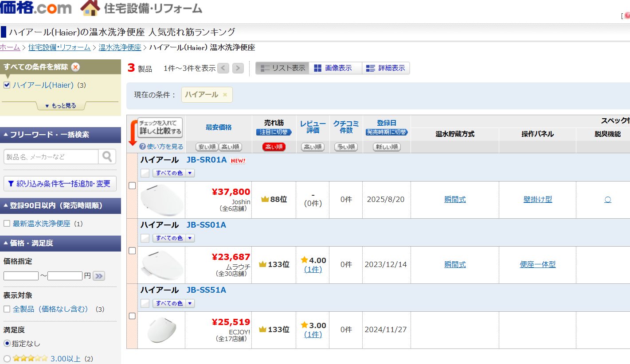Sort reviews by 高い順 under レビュー評価
Screen dimensions: 630x364
pyautogui.click(x=313, y=147)
